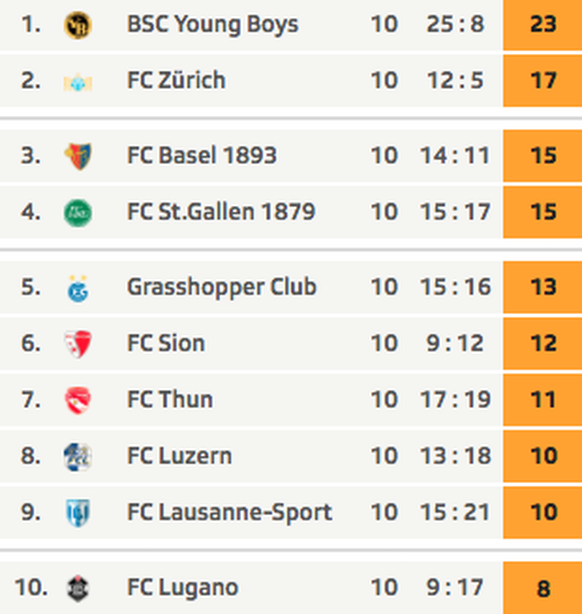Click the FC Thun crest icon

click(78, 400)
